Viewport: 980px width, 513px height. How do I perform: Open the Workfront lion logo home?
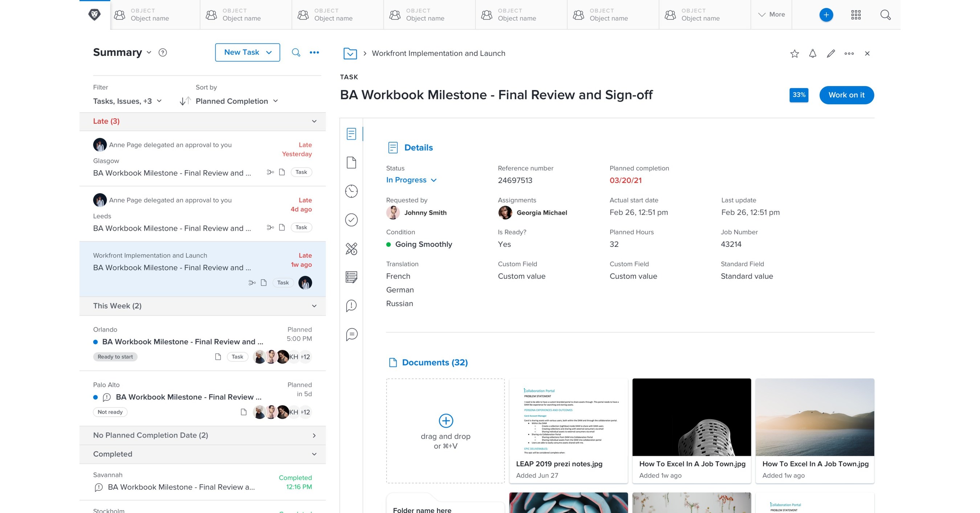coord(94,15)
